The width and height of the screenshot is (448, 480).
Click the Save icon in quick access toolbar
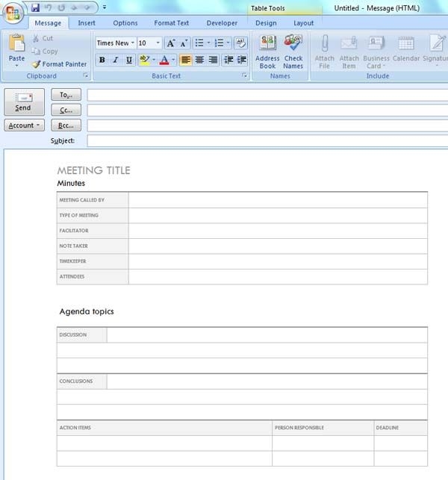coord(35,7)
